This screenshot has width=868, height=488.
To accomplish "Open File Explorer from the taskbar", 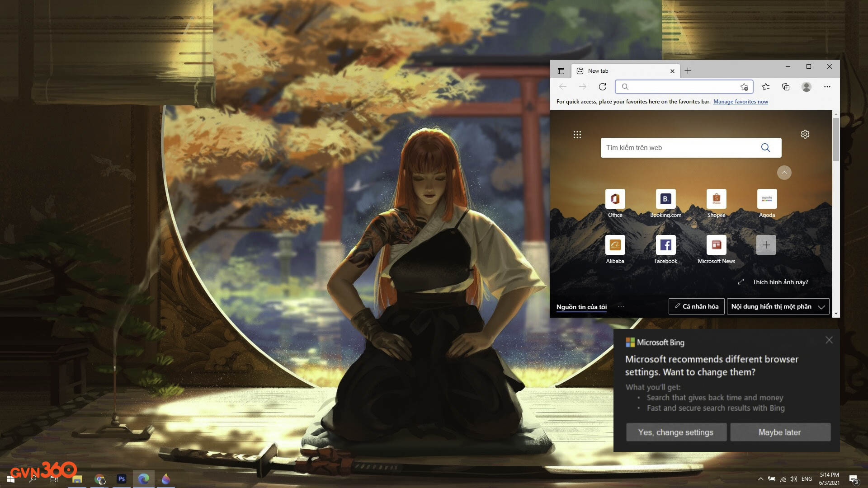I will 77,479.
